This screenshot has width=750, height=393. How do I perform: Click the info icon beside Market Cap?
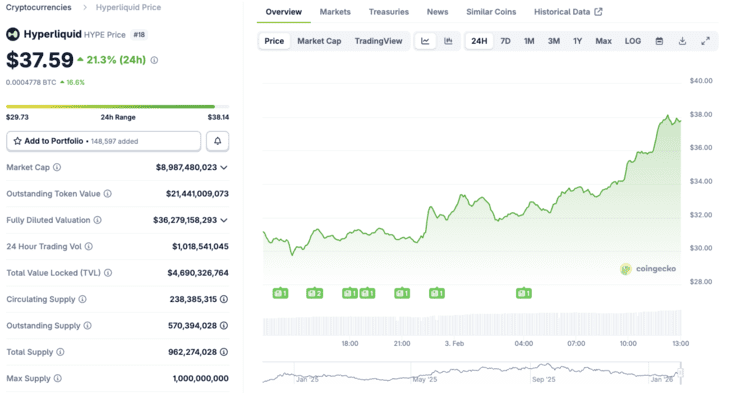coord(57,167)
